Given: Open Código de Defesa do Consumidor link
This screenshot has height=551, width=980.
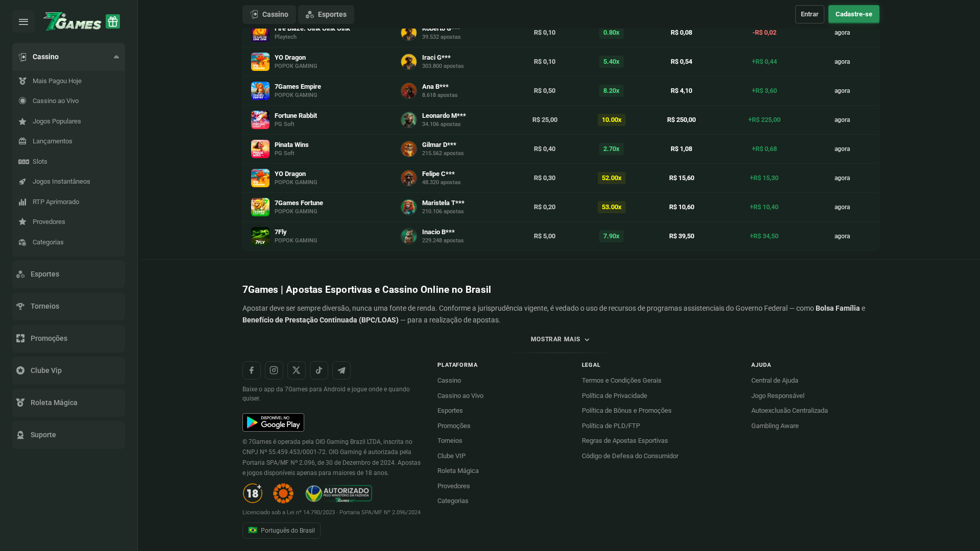Looking at the screenshot, I should coord(630,456).
